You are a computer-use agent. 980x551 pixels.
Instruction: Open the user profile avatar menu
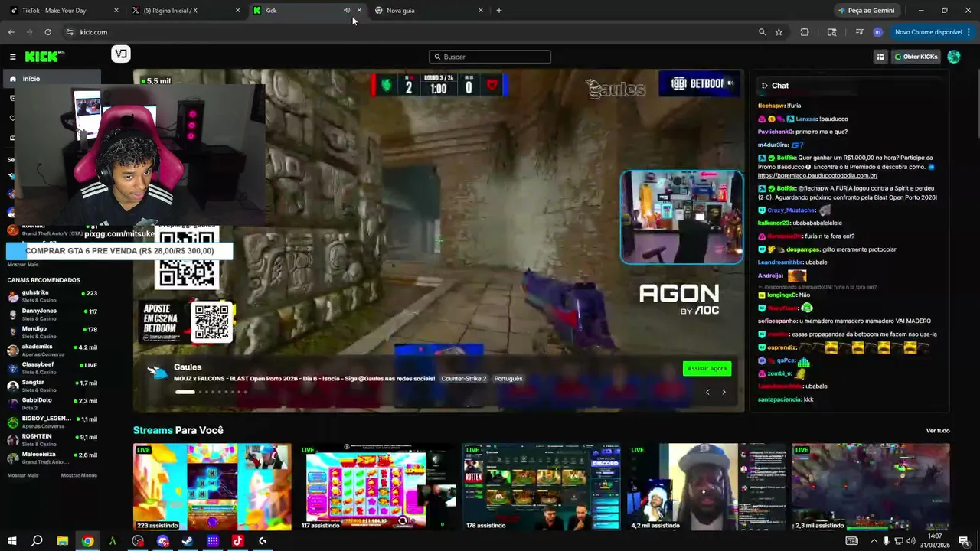(x=954, y=57)
